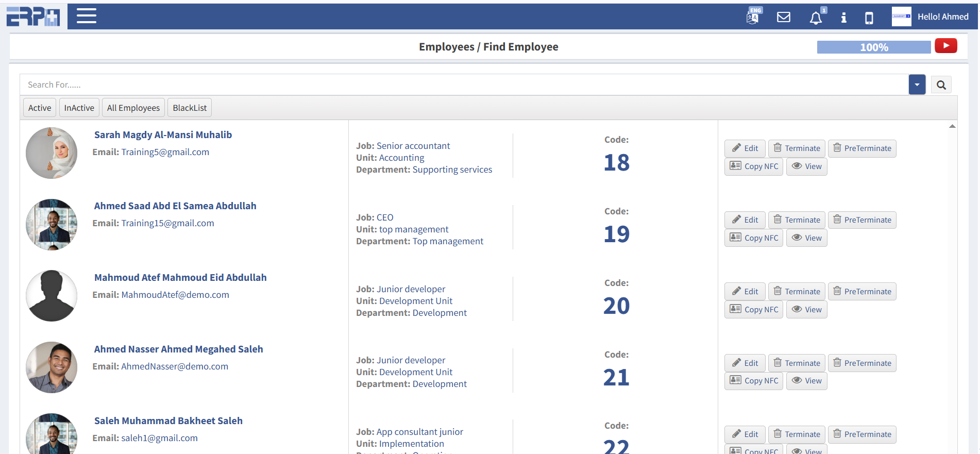Screen dimensions: 980x454
Task: Open the hamburger navigation menu
Action: pyautogui.click(x=86, y=16)
